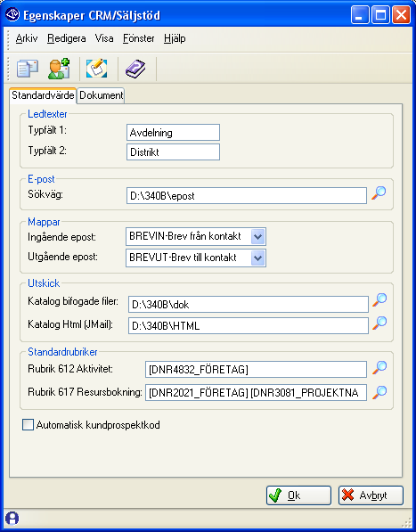Browse for Katalog bifogade filer folder
This screenshot has height=532, width=416.
[x=379, y=300]
